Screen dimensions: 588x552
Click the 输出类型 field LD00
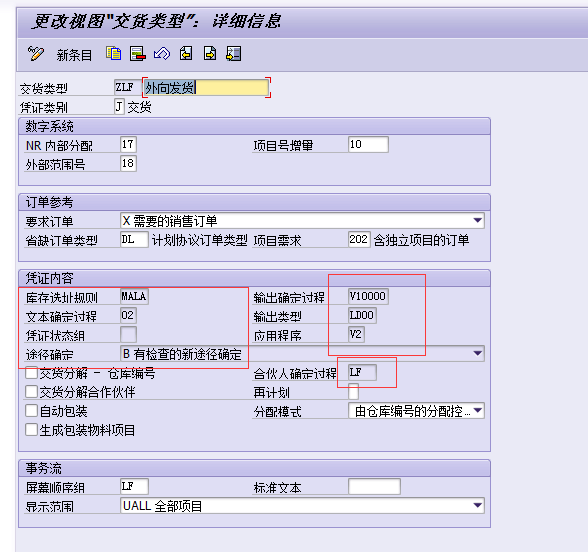362,315
